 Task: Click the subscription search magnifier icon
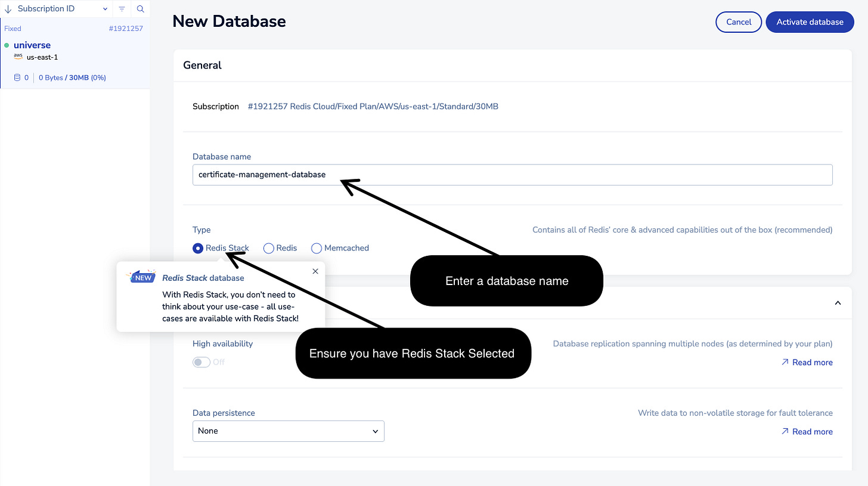click(x=140, y=9)
